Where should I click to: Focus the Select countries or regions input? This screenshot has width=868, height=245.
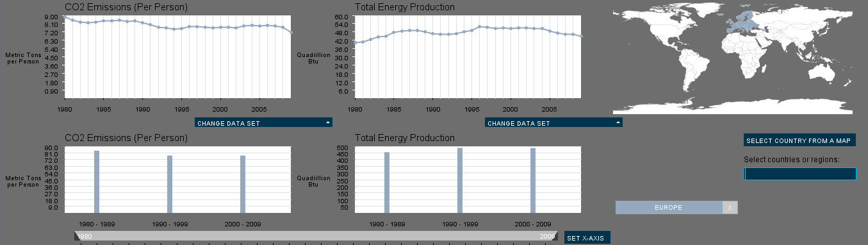(x=799, y=174)
